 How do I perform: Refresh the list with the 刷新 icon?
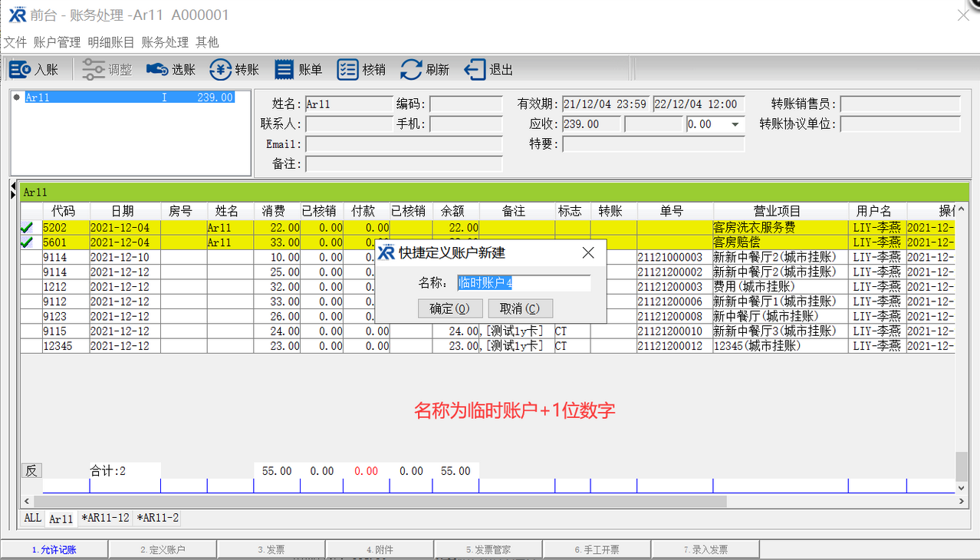[425, 70]
